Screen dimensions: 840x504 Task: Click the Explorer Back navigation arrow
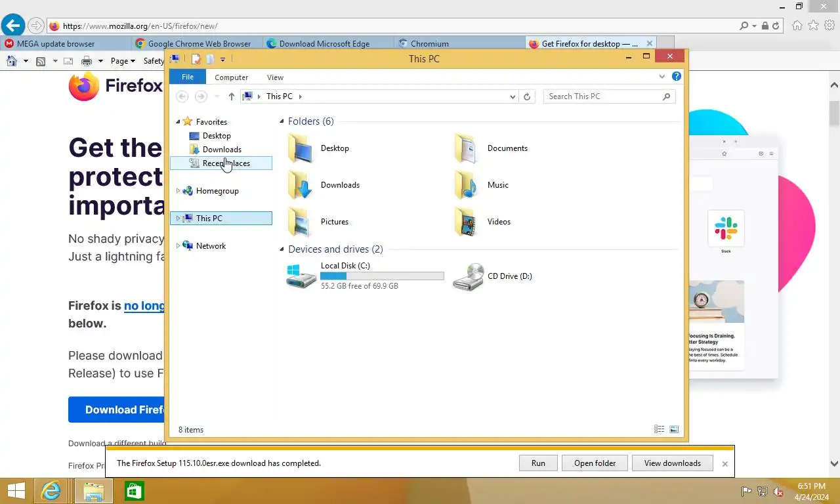coord(182,96)
